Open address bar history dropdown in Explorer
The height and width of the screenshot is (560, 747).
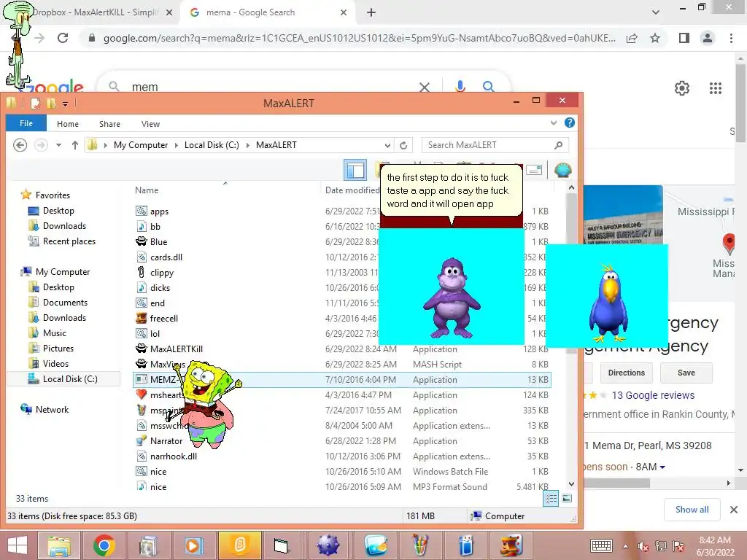click(388, 145)
